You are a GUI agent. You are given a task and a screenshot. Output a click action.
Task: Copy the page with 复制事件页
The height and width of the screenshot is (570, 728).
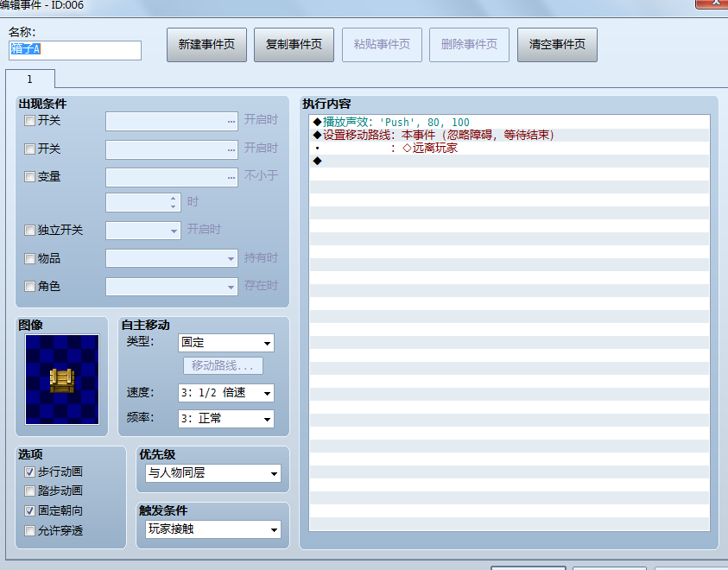[294, 45]
